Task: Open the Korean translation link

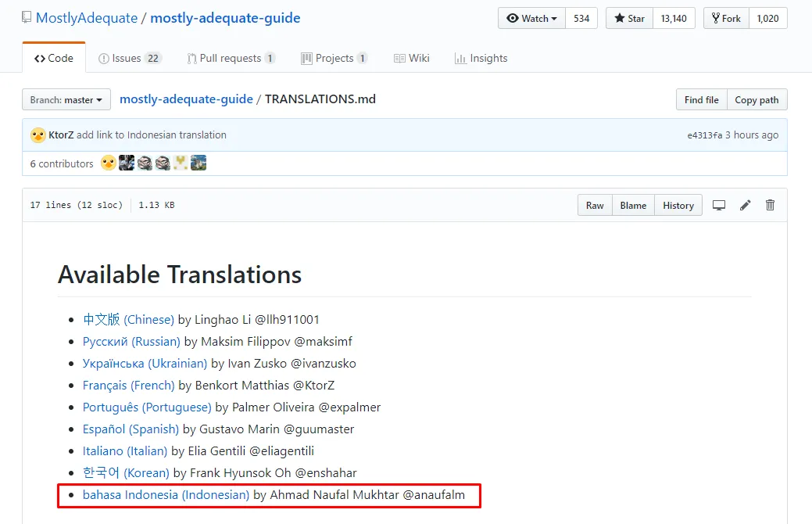Action: pyautogui.click(x=126, y=472)
